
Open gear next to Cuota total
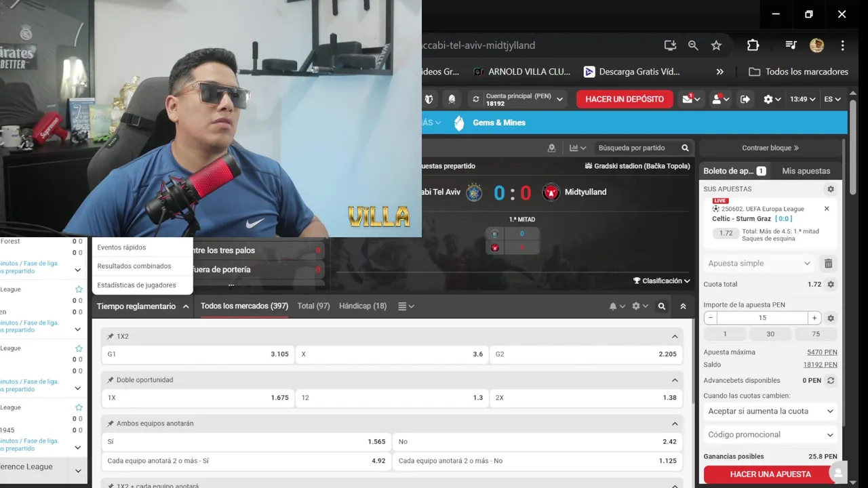pyautogui.click(x=831, y=284)
